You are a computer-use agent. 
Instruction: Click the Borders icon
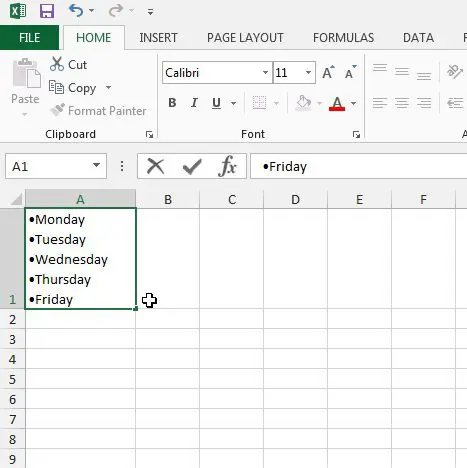click(259, 103)
